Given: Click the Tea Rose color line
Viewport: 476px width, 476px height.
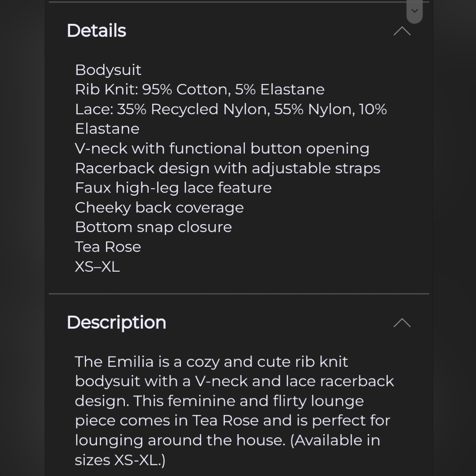Looking at the screenshot, I should coord(108,247).
